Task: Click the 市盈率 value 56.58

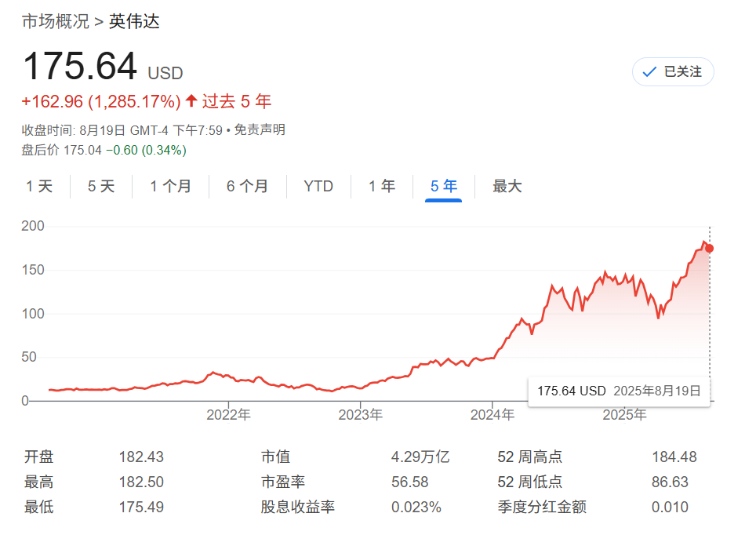Action: click(410, 482)
